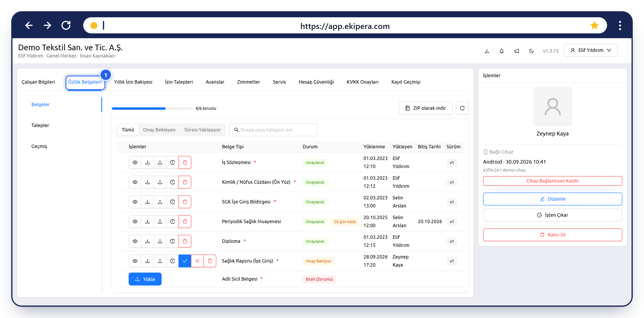The height and width of the screenshot is (318, 644).
Task: Click the browser address bar URL
Action: (345, 26)
